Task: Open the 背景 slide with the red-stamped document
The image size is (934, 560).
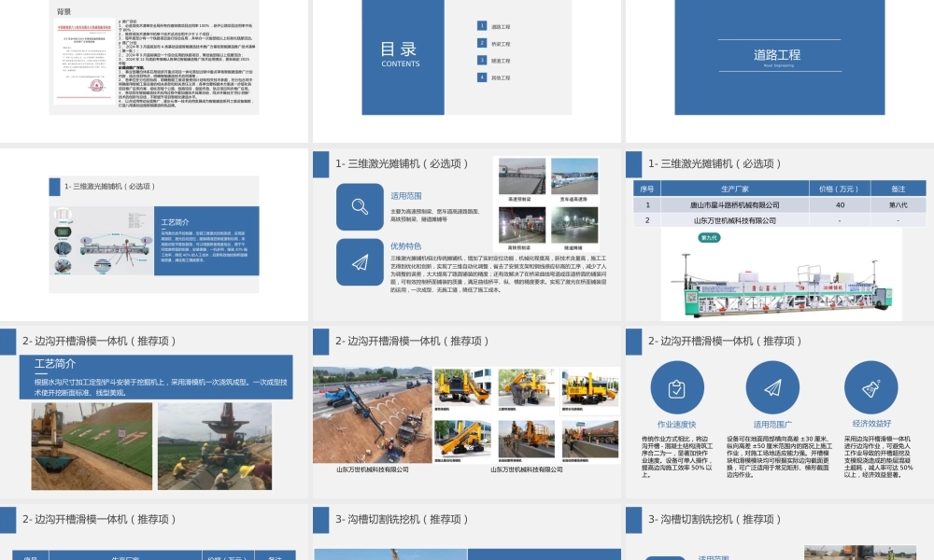Action: pyautogui.click(x=154, y=57)
